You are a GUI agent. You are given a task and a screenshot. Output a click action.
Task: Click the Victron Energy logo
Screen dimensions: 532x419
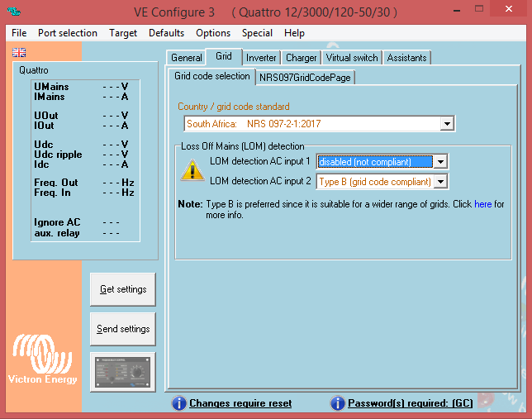click(x=43, y=359)
